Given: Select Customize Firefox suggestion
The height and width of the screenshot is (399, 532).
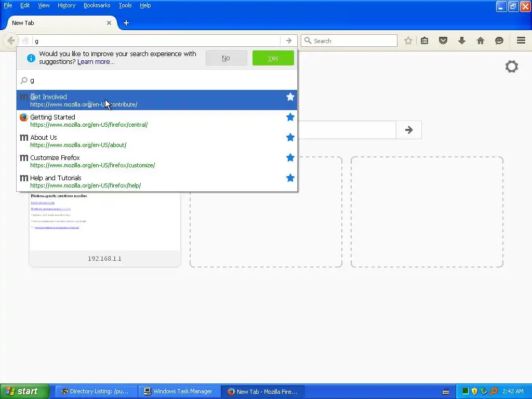Looking at the screenshot, I should [157, 161].
